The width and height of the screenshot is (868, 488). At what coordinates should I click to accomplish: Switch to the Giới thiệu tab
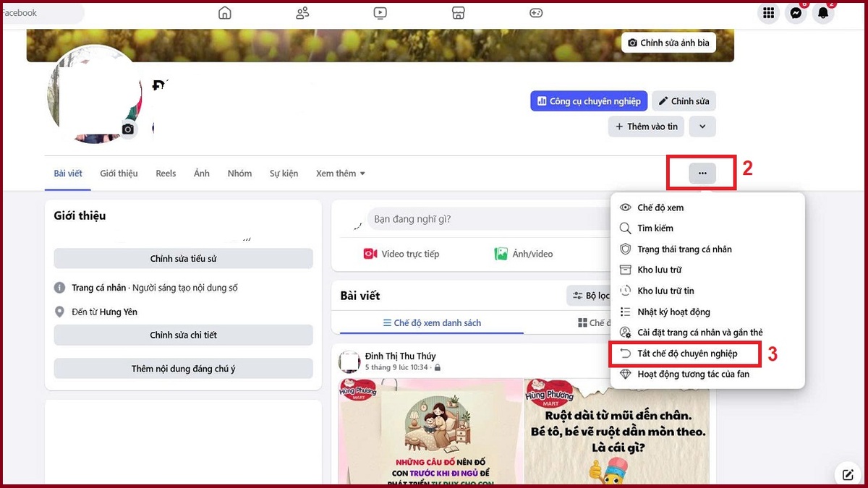pyautogui.click(x=119, y=174)
